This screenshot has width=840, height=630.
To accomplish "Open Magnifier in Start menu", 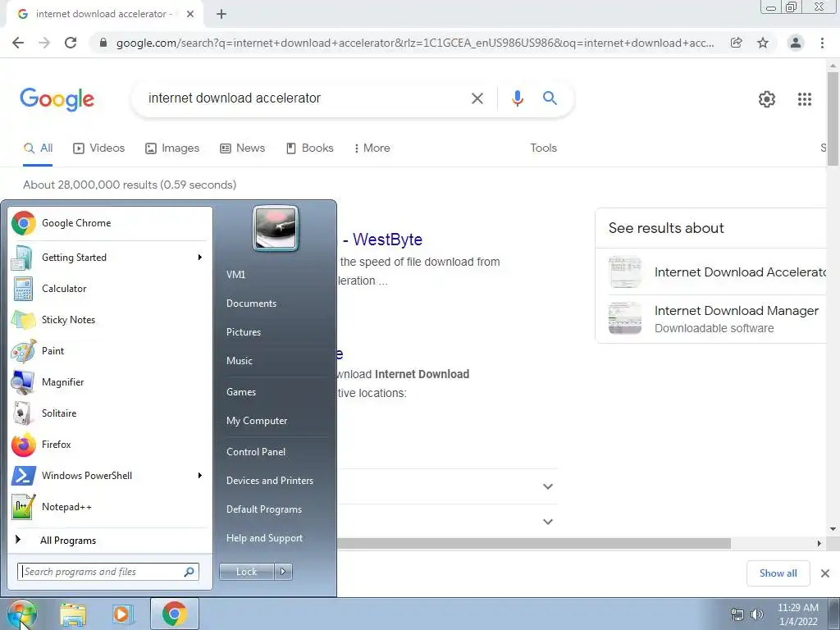I will [x=110, y=382].
